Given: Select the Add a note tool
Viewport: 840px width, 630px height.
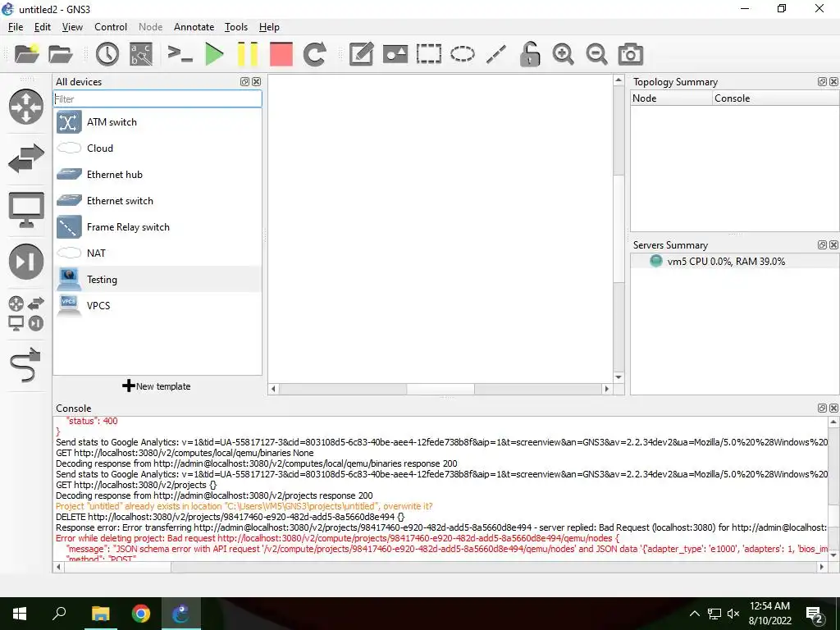Looking at the screenshot, I should [x=361, y=54].
